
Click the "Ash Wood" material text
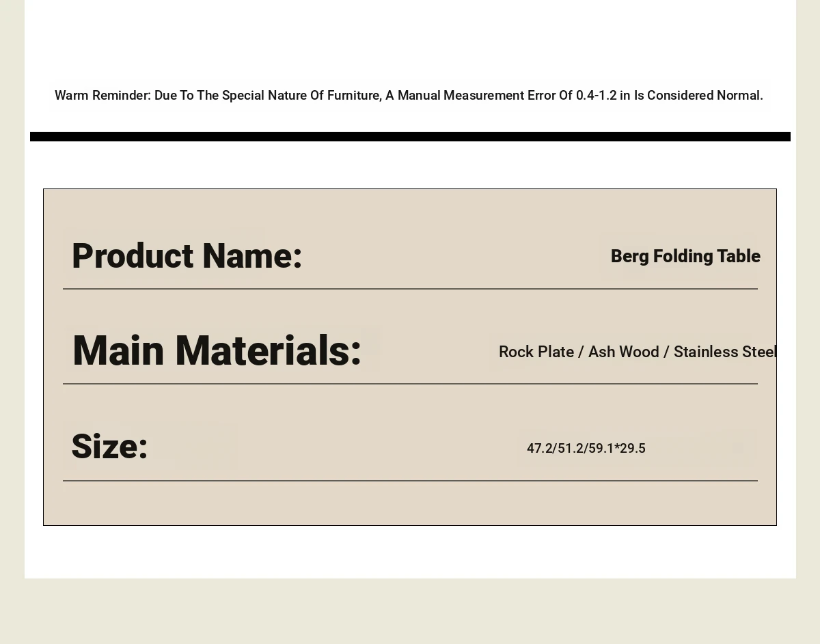[x=623, y=352]
